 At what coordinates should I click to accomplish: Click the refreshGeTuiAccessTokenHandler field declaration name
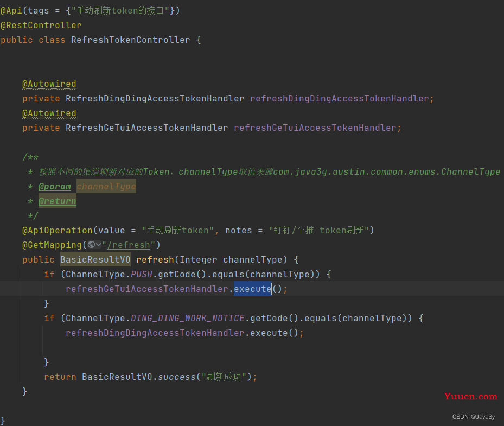[315, 128]
